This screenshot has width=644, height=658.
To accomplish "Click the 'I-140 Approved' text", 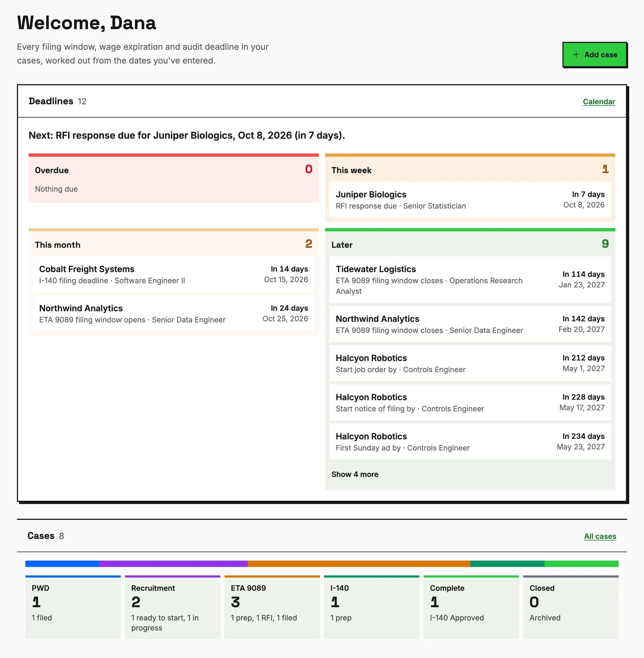I will pyautogui.click(x=457, y=618).
